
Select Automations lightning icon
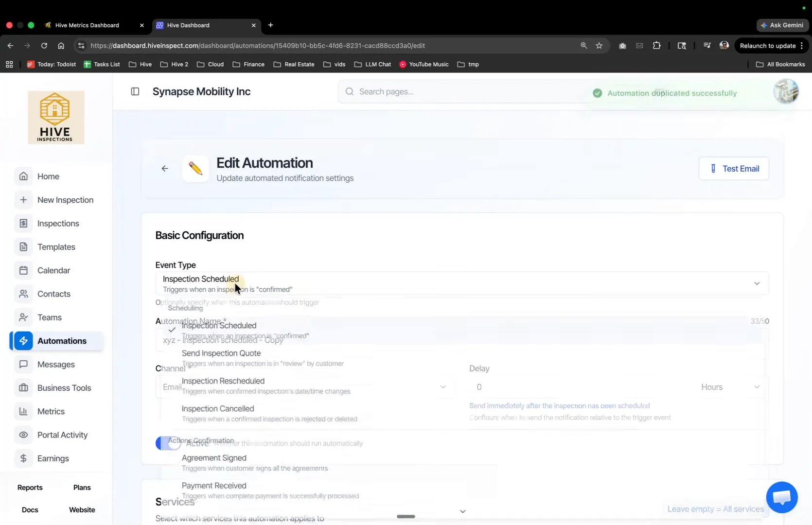pos(23,341)
